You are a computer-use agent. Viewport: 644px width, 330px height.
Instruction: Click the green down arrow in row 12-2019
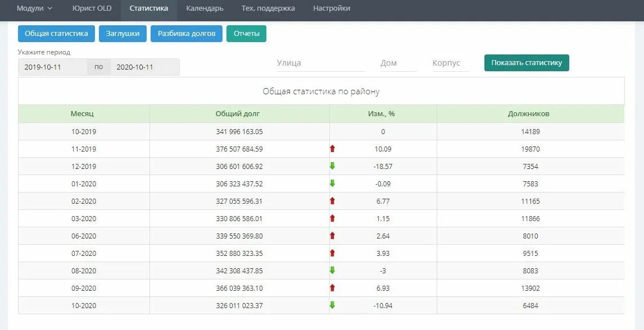(x=332, y=166)
